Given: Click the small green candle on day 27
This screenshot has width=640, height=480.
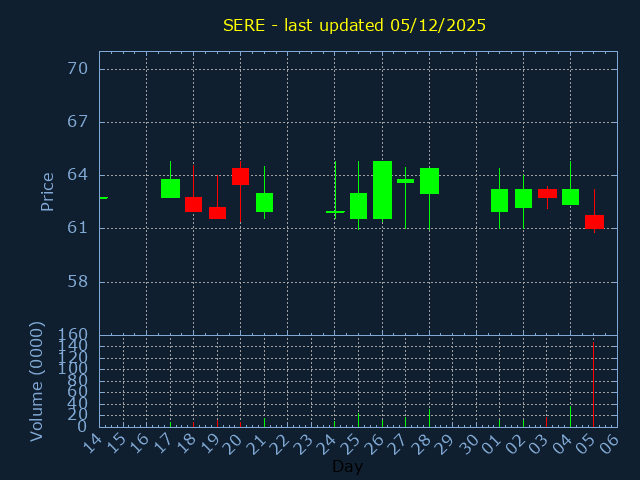Looking at the screenshot, I should pos(405,181).
